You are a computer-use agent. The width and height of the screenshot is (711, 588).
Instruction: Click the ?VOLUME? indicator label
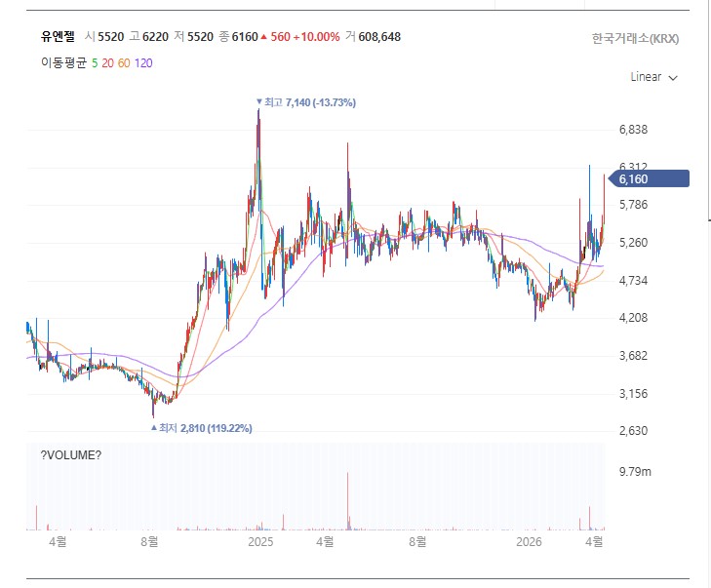tap(71, 455)
